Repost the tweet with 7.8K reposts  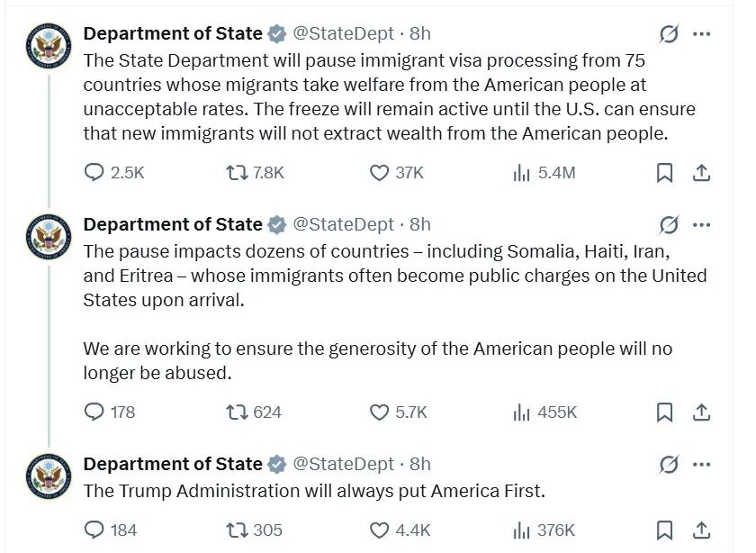(237, 172)
